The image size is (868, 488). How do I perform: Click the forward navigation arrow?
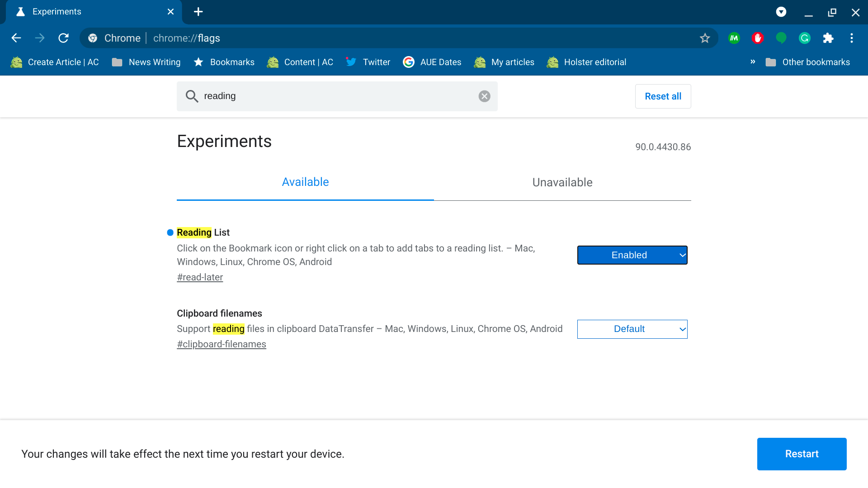[40, 38]
